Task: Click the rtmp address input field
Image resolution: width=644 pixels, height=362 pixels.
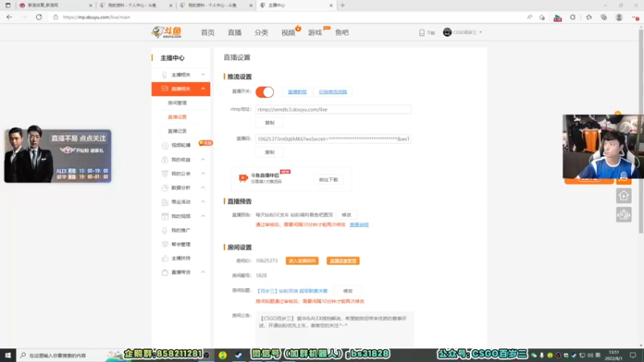Action: coord(333,109)
